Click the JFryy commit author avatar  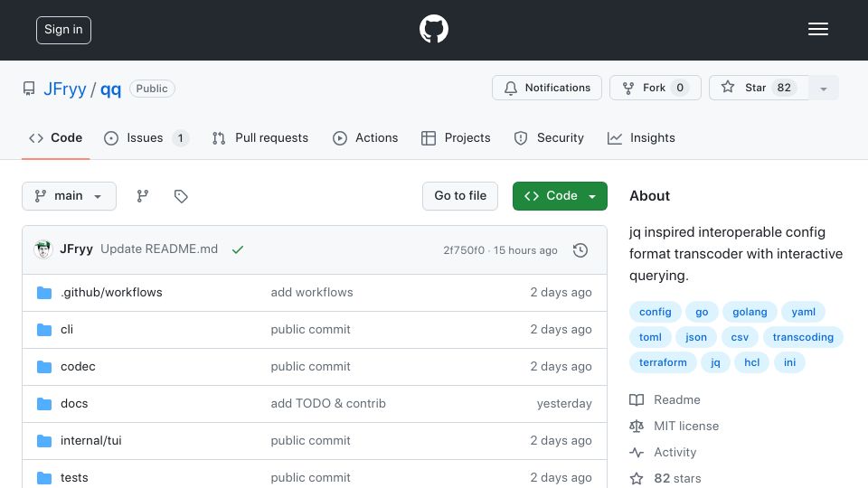coord(43,249)
